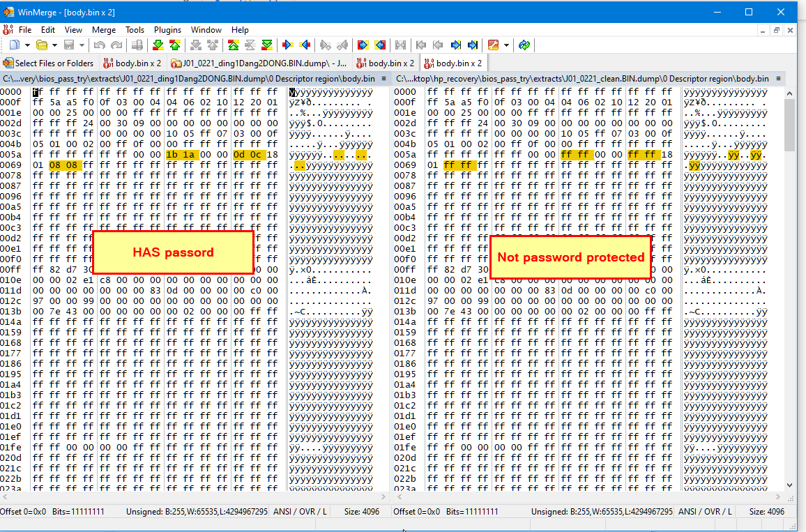Viewport: 806px width, 532px height.
Task: Go to the current difference icon
Action: click(x=250, y=45)
